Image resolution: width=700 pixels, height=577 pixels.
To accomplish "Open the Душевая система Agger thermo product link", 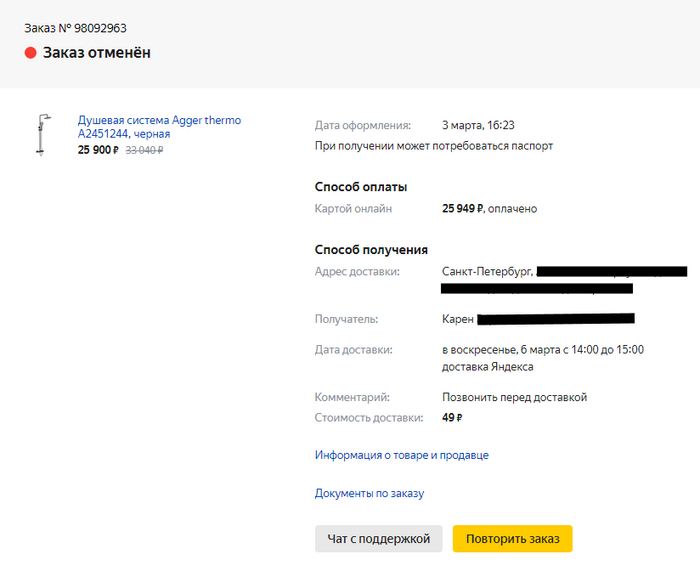I will (159, 127).
